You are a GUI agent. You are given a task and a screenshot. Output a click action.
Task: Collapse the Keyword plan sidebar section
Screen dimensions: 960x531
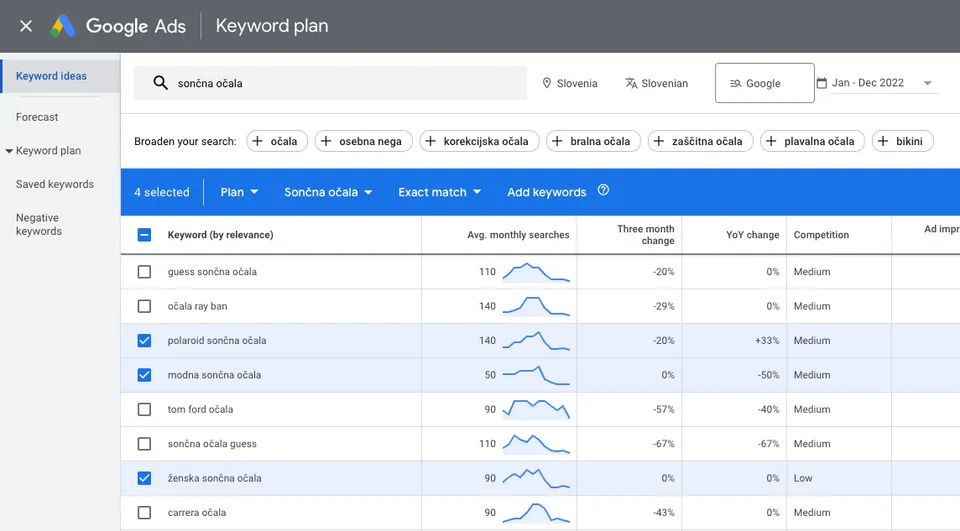pyautogui.click(x=9, y=151)
